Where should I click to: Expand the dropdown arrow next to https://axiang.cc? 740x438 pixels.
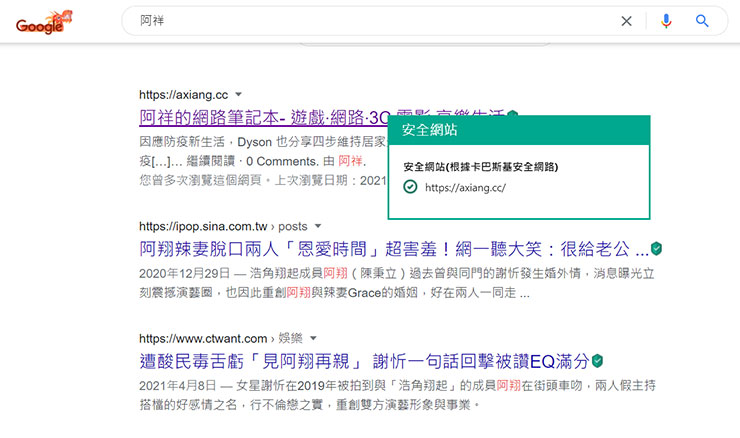(x=239, y=94)
